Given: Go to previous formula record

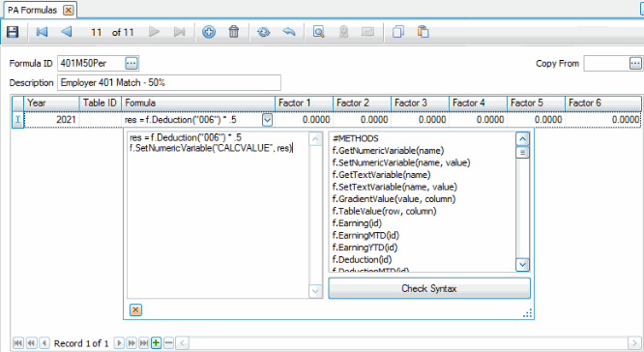Looking at the screenshot, I should (x=67, y=32).
